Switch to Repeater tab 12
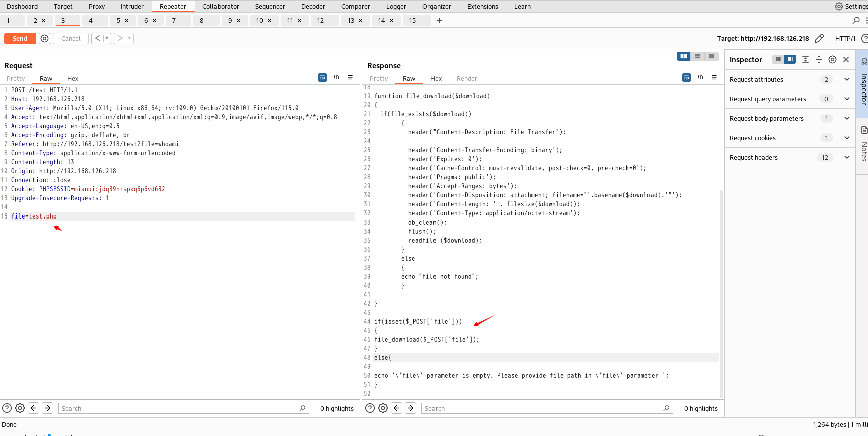868x436 pixels. (x=324, y=20)
